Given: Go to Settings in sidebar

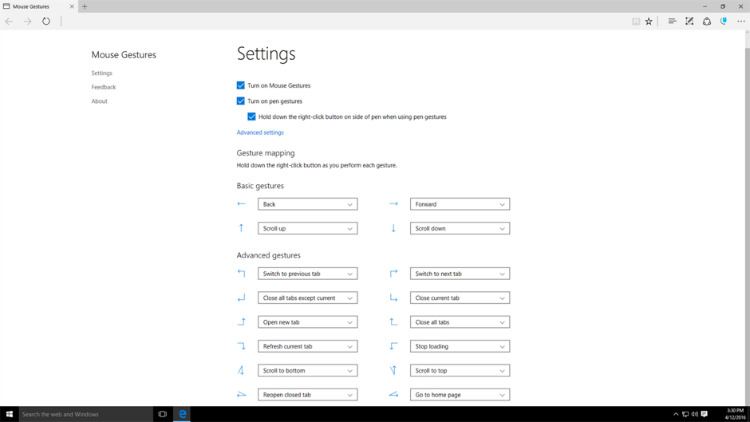Looking at the screenshot, I should pos(102,73).
